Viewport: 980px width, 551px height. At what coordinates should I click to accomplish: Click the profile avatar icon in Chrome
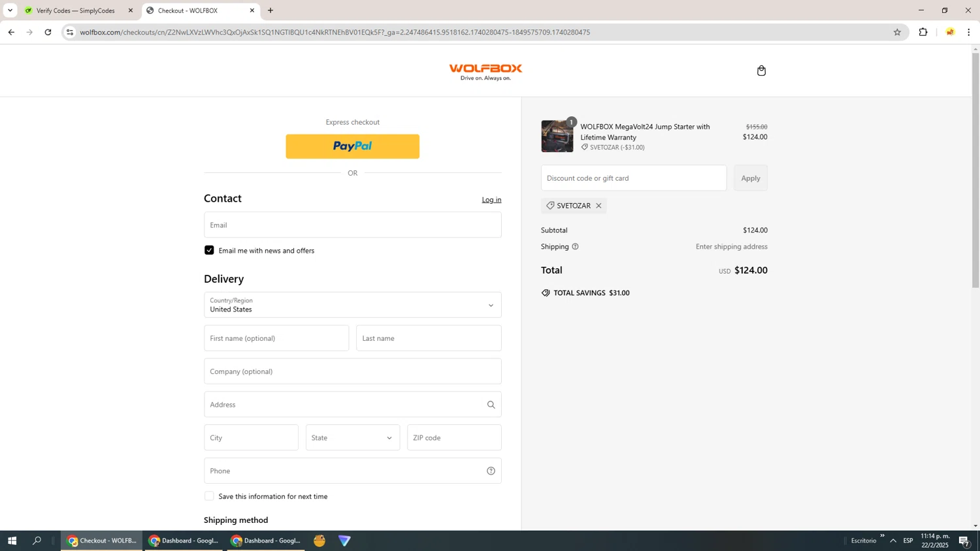click(950, 32)
